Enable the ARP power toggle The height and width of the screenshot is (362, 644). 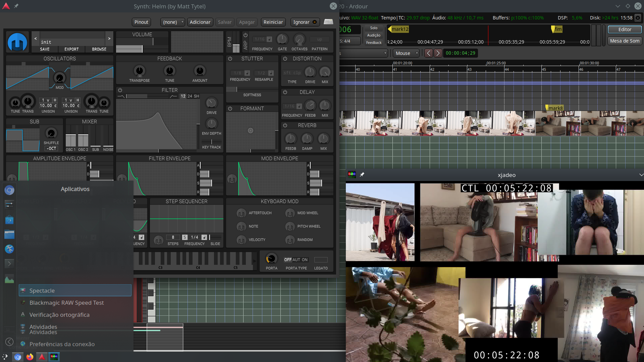[x=246, y=35]
